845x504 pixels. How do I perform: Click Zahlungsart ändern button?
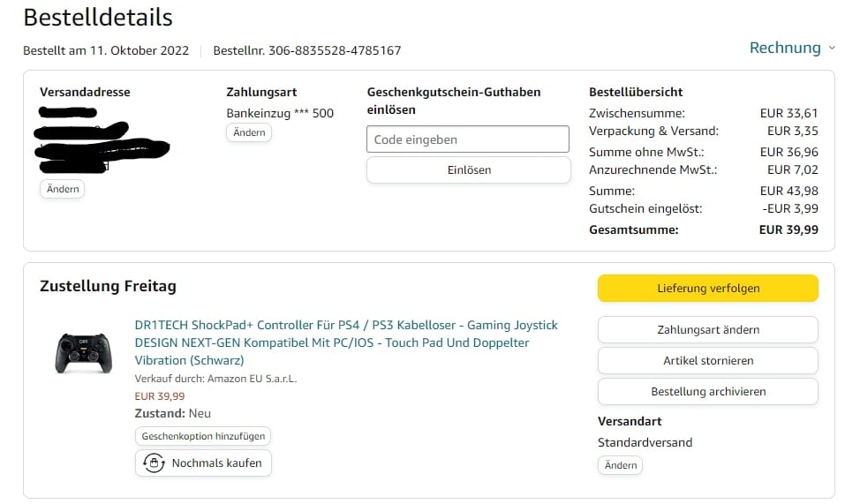pos(707,329)
